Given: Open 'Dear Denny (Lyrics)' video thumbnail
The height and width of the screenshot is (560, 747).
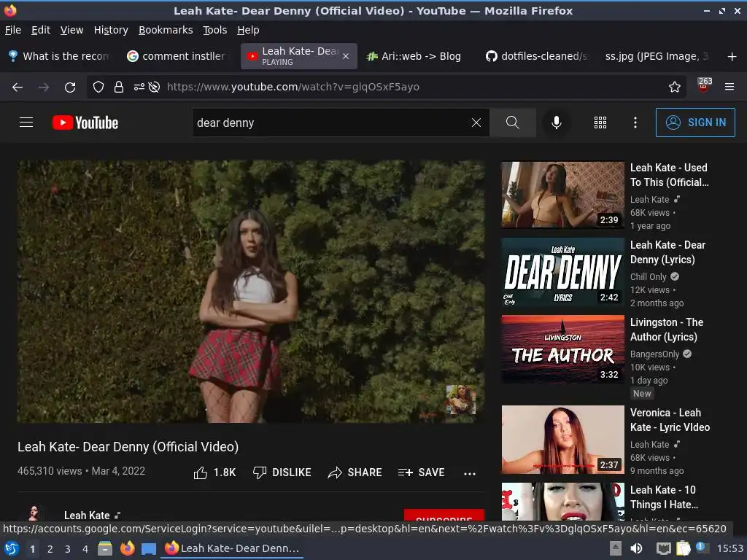Looking at the screenshot, I should tap(562, 273).
